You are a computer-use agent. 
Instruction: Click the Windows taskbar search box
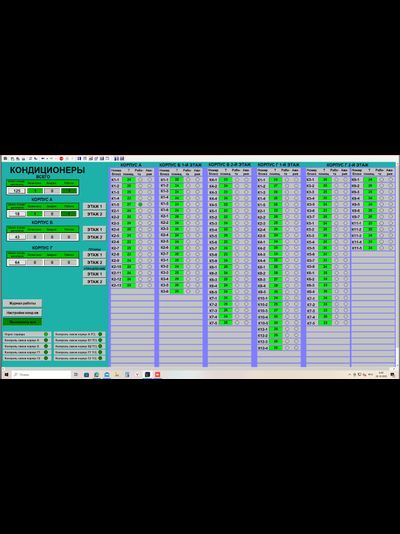click(42, 374)
